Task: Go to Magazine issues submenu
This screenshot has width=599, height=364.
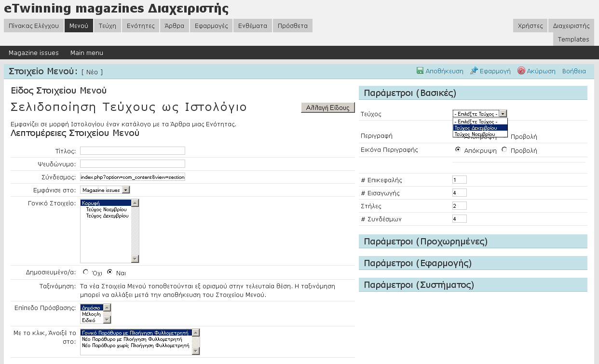Action: pyautogui.click(x=34, y=53)
